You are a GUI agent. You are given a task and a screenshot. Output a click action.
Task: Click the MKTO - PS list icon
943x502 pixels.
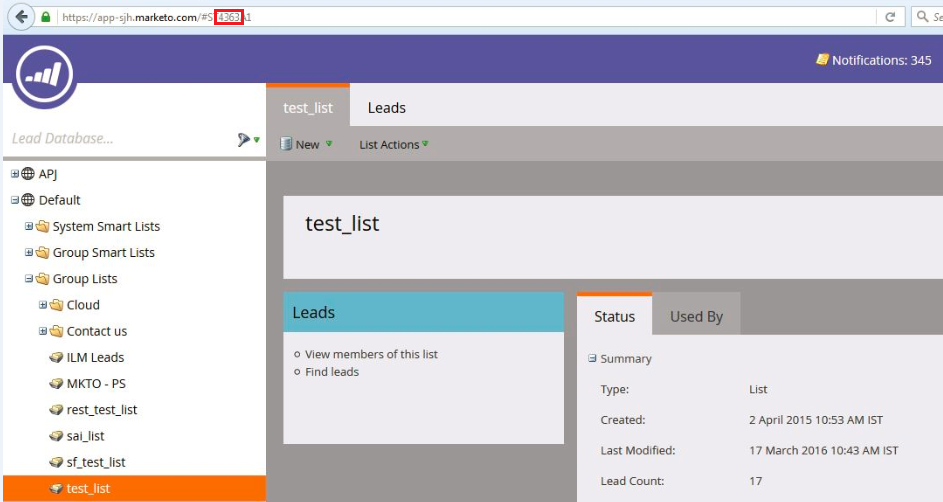tap(57, 384)
